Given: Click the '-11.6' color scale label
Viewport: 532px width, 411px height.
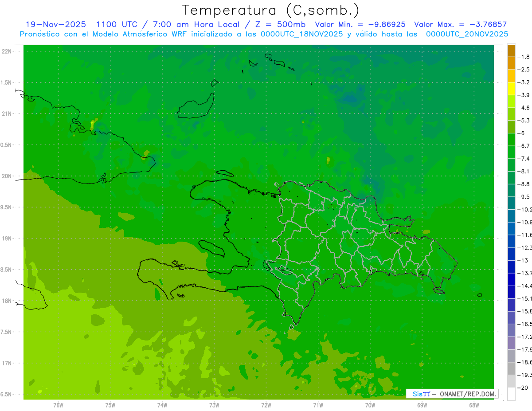Looking at the screenshot, I should coord(524,235).
